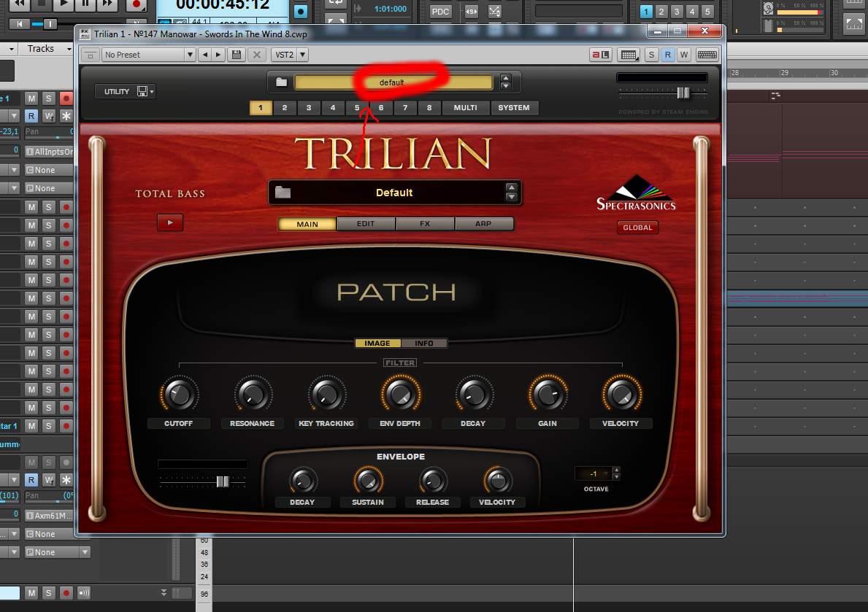Image resolution: width=868 pixels, height=612 pixels.
Task: Click the Spectrasonics logo
Action: pyautogui.click(x=635, y=193)
